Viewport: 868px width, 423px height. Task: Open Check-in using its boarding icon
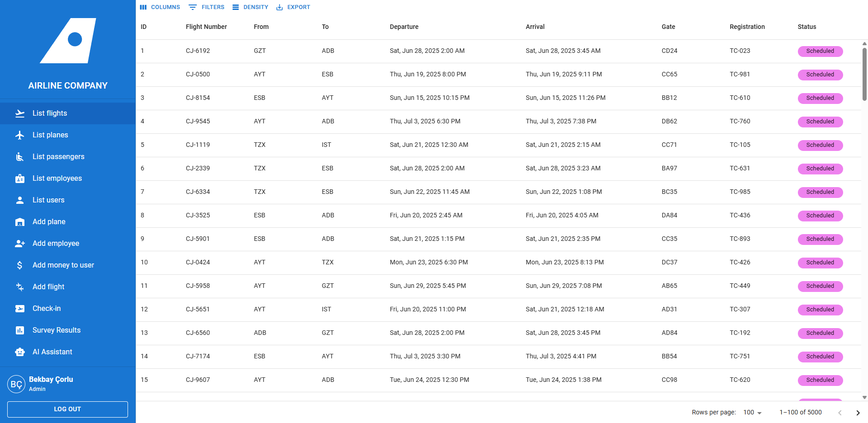[x=20, y=308]
